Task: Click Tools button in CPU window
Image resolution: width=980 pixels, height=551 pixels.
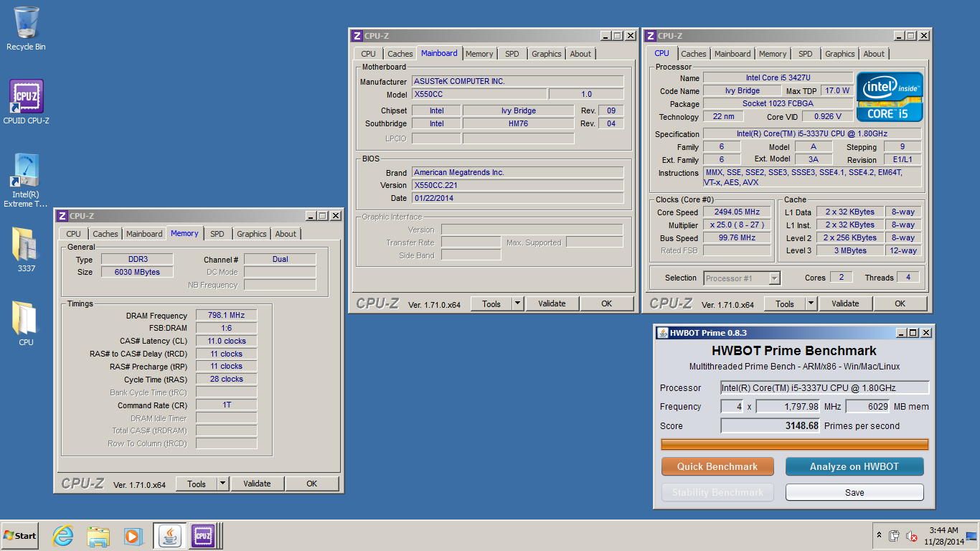Action: pyautogui.click(x=785, y=304)
